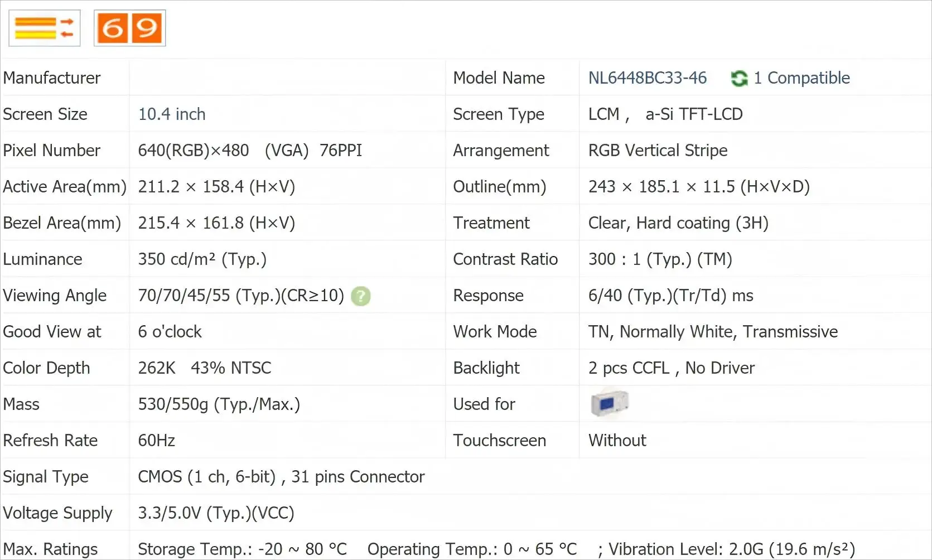Open the 1 Compatible link
Image resolution: width=932 pixels, height=560 pixels.
click(801, 78)
